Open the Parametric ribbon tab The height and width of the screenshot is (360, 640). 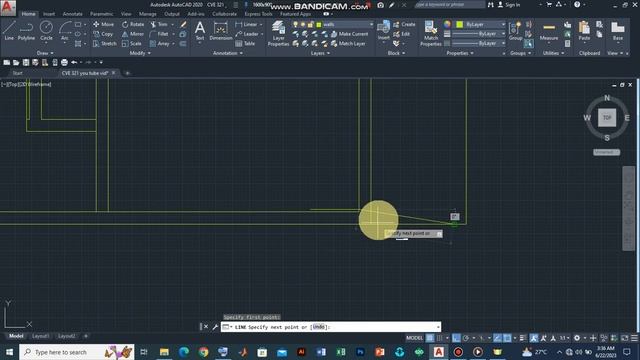tap(102, 14)
